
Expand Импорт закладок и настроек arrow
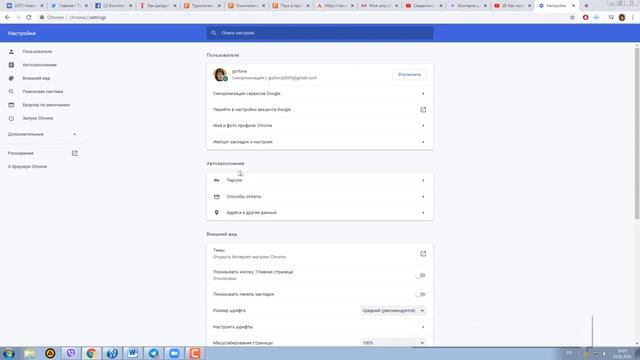click(423, 142)
